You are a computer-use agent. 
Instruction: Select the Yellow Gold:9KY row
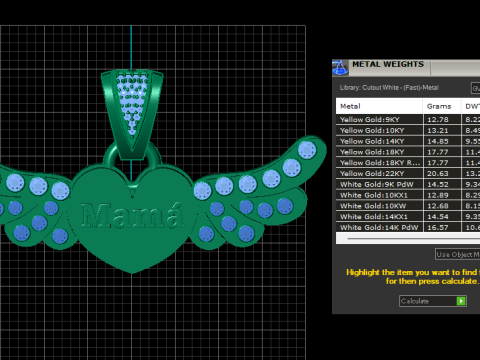coord(408,119)
